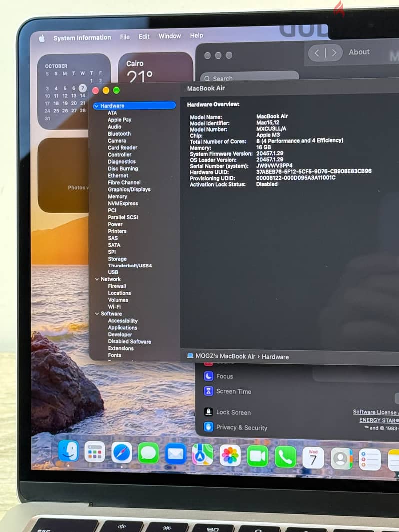Click model number MXCU3LL/A
Viewport: 399px width, 532px height.
(x=271, y=129)
